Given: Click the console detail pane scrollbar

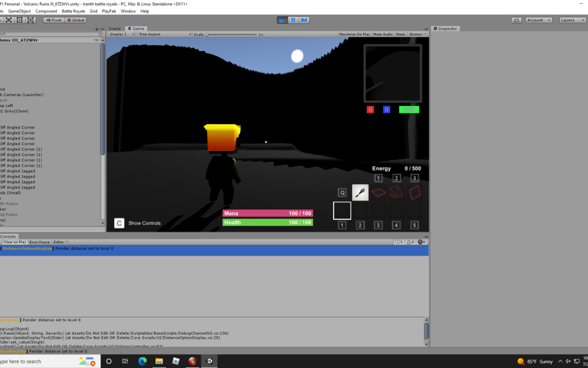Looking at the screenshot, I should click(x=426, y=331).
